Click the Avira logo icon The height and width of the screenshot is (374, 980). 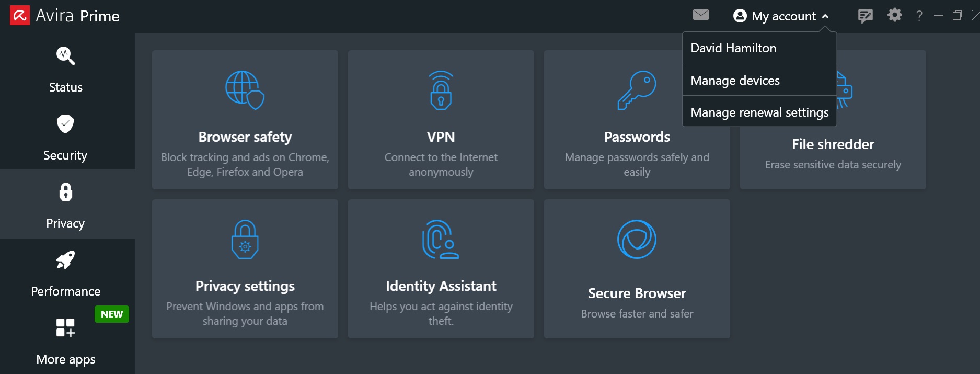pyautogui.click(x=20, y=16)
